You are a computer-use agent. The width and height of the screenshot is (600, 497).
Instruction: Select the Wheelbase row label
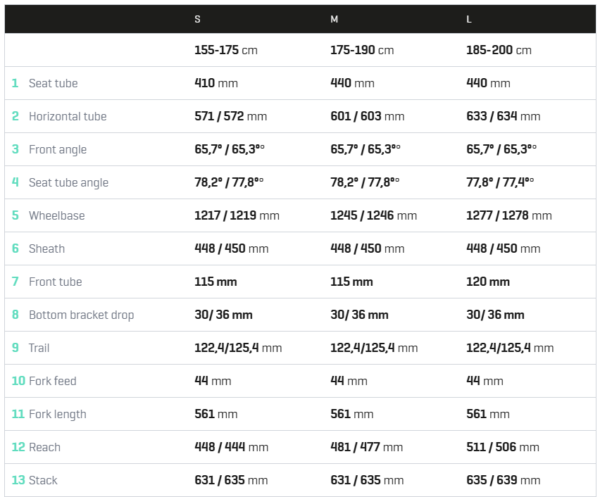(x=57, y=215)
